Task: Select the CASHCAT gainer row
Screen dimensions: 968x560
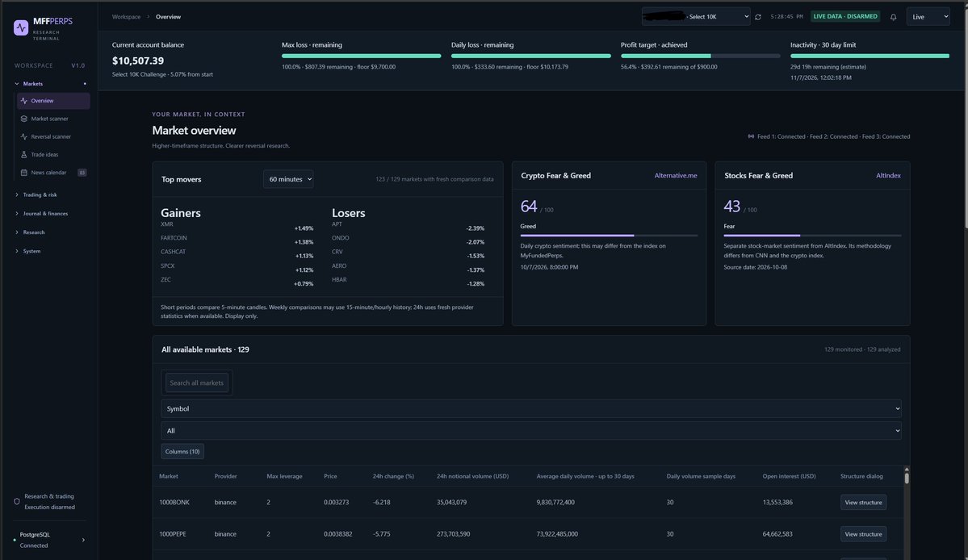Action: click(237, 253)
